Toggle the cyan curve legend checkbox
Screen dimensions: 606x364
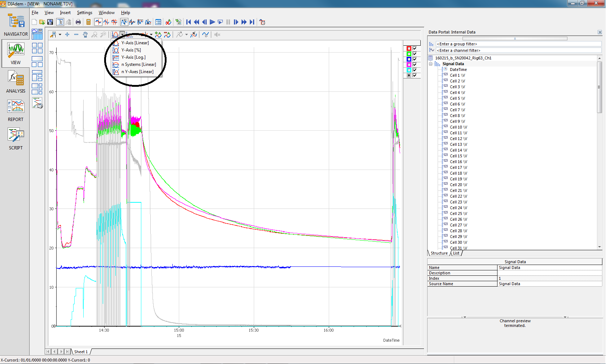tap(415, 70)
